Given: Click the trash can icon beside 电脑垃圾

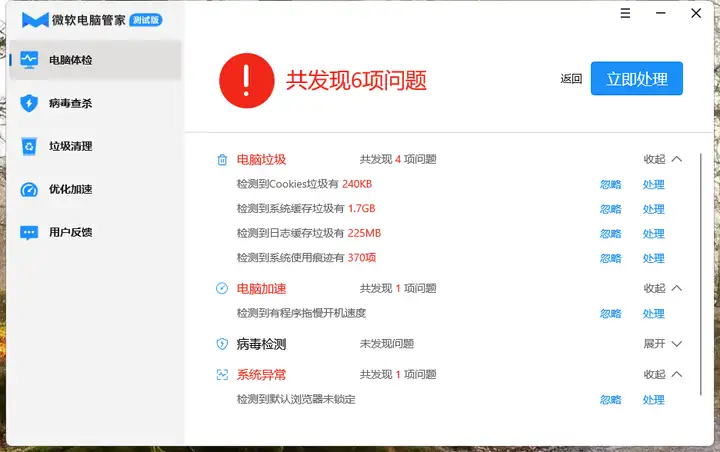Looking at the screenshot, I should pos(222,159).
